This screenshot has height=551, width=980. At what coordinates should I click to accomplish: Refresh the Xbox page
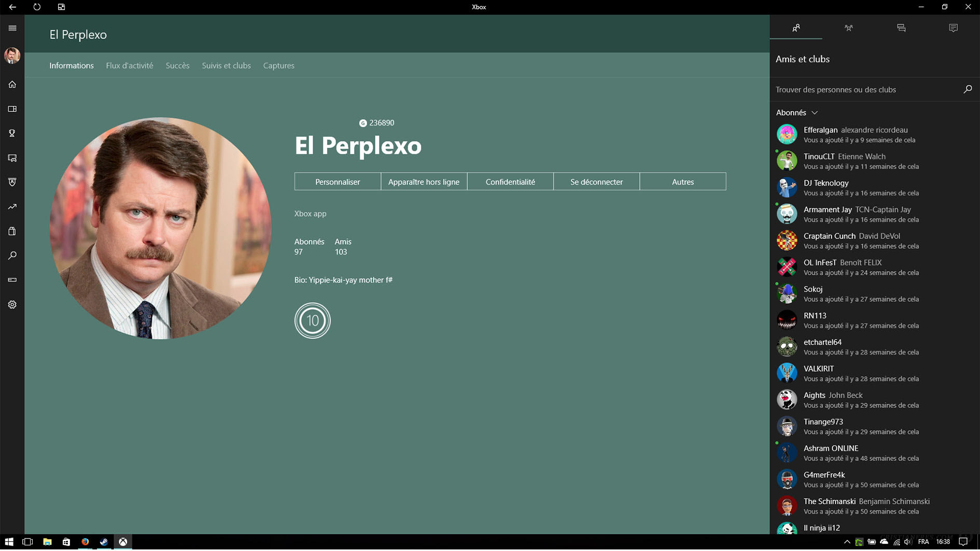[37, 7]
